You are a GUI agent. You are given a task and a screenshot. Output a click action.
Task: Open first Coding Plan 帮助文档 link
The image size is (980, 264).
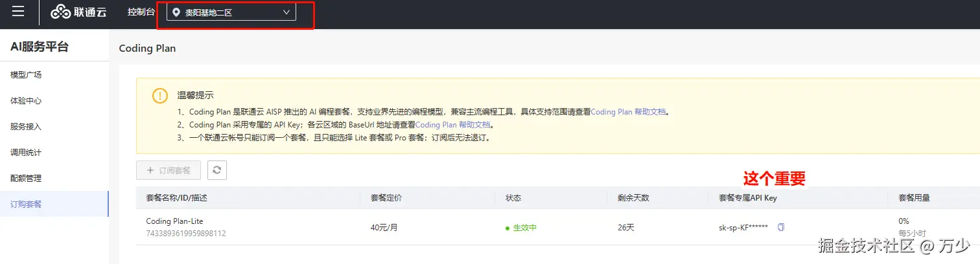[628, 111]
